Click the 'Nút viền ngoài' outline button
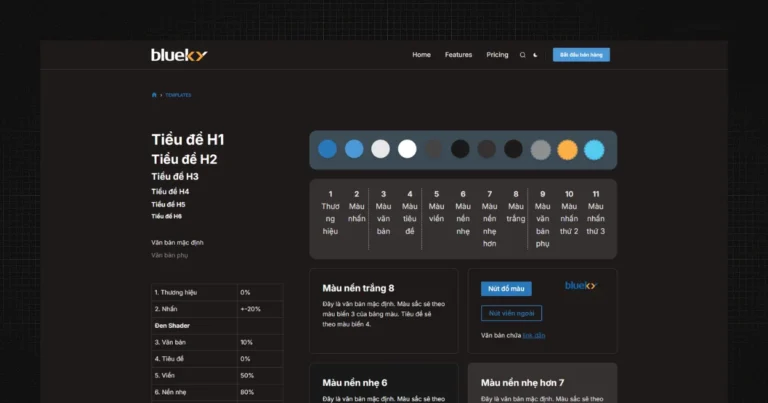Image resolution: width=768 pixels, height=403 pixels. [x=511, y=313]
